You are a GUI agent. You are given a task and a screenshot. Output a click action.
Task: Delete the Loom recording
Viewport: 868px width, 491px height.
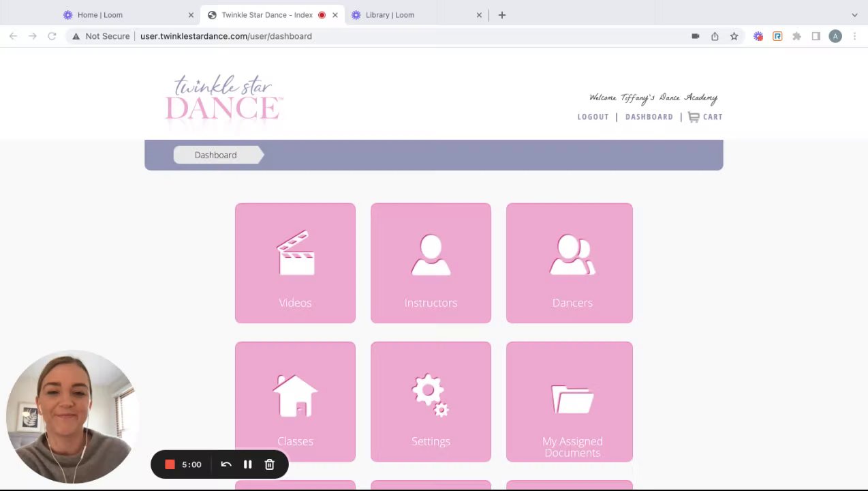tap(269, 464)
